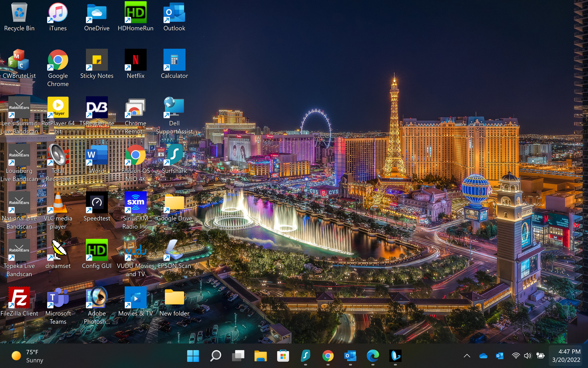588x368 pixels.
Task: Click the Surfshark desktop icon
Action: (x=174, y=159)
